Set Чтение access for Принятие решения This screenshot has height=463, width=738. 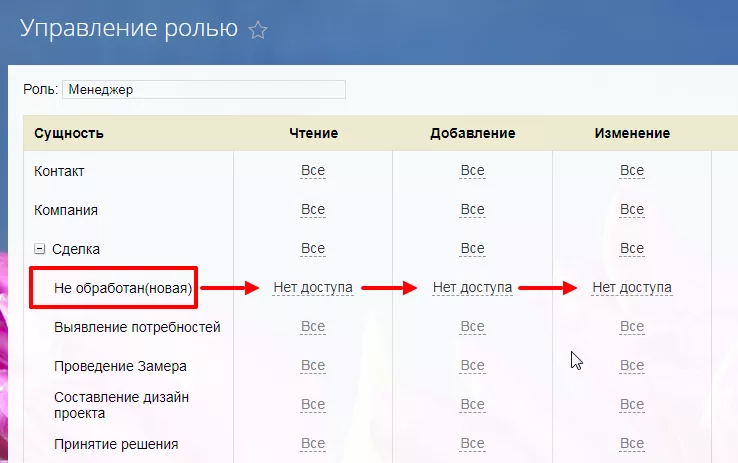click(x=313, y=444)
